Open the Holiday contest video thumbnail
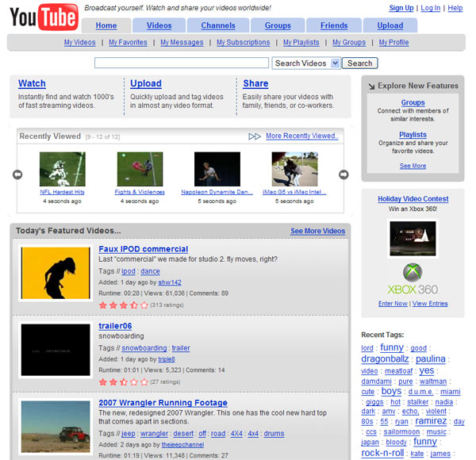The width and height of the screenshot is (476, 460). pos(413,239)
